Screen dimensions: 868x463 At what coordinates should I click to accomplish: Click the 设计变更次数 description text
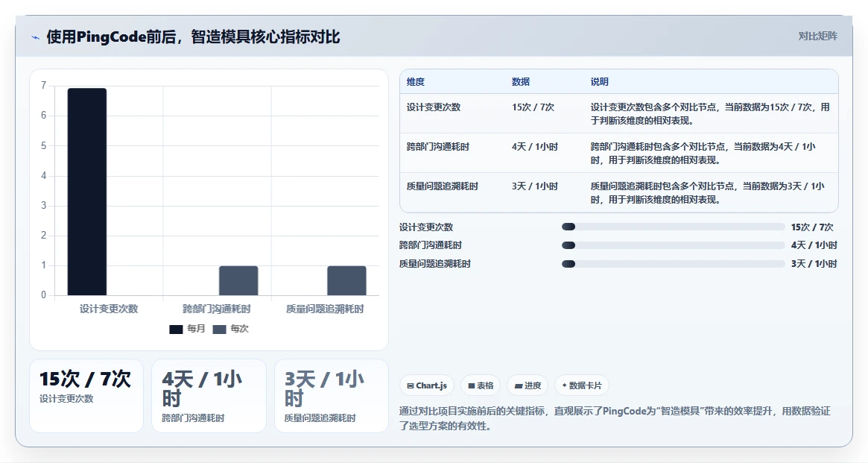coord(710,113)
